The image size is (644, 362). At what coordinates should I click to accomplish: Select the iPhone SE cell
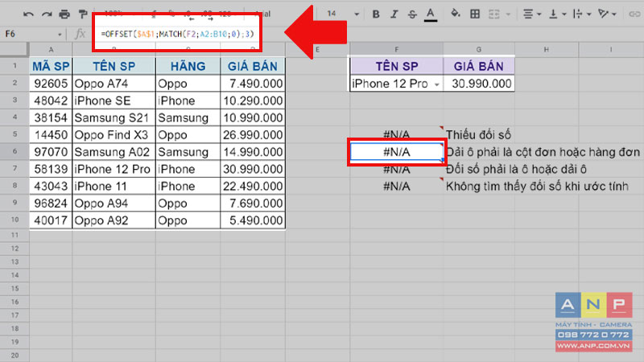point(114,101)
